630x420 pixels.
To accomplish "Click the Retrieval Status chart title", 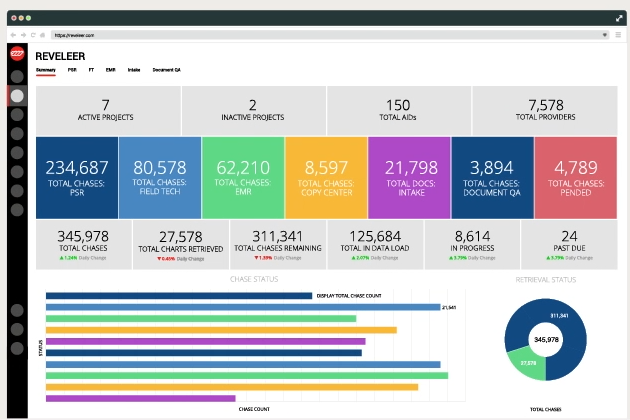I will click(546, 280).
